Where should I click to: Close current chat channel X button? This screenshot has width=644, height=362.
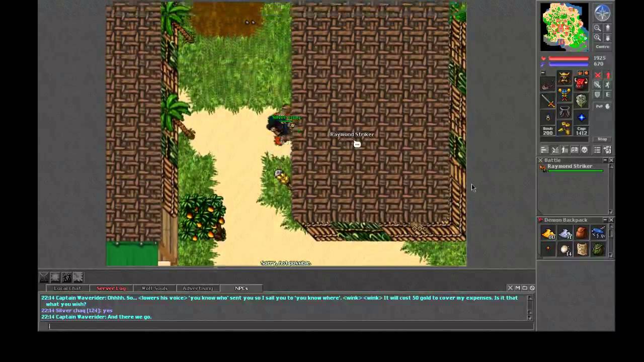coord(510,288)
